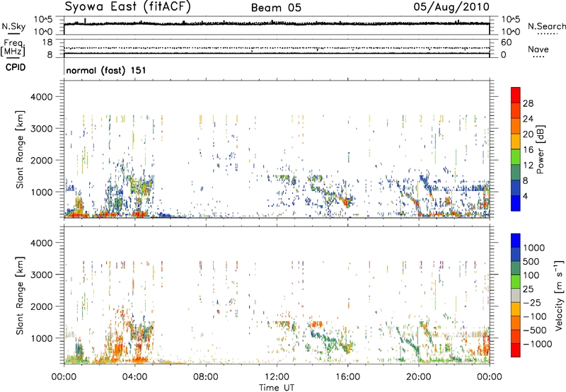
Task: Click the 'Power [dB]' colorbar title
Action: (540, 150)
